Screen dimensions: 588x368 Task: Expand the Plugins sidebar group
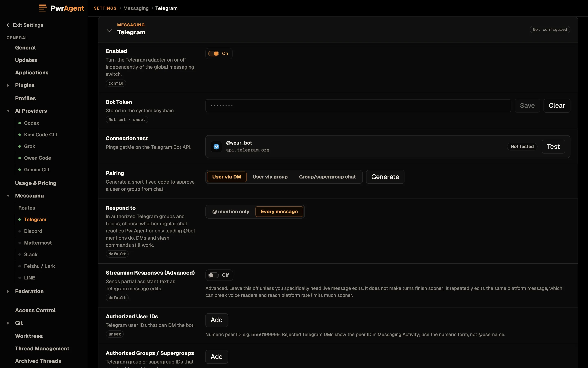pyautogui.click(x=8, y=85)
